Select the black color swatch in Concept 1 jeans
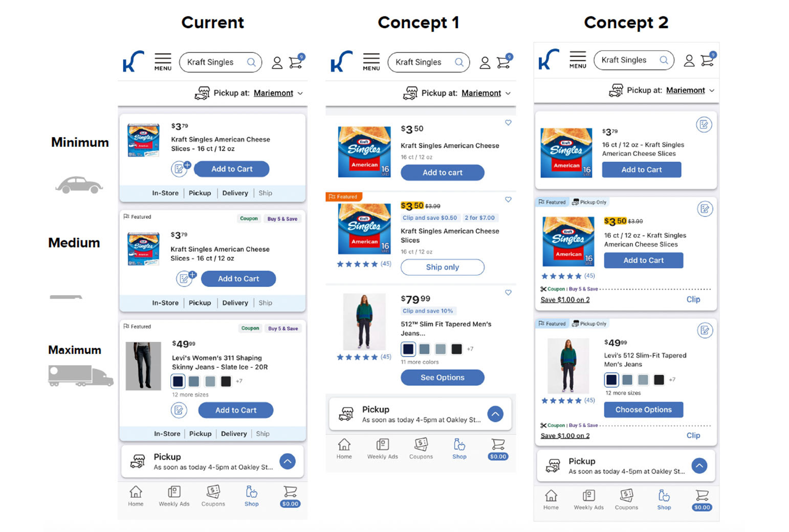The image size is (789, 532). click(x=456, y=349)
